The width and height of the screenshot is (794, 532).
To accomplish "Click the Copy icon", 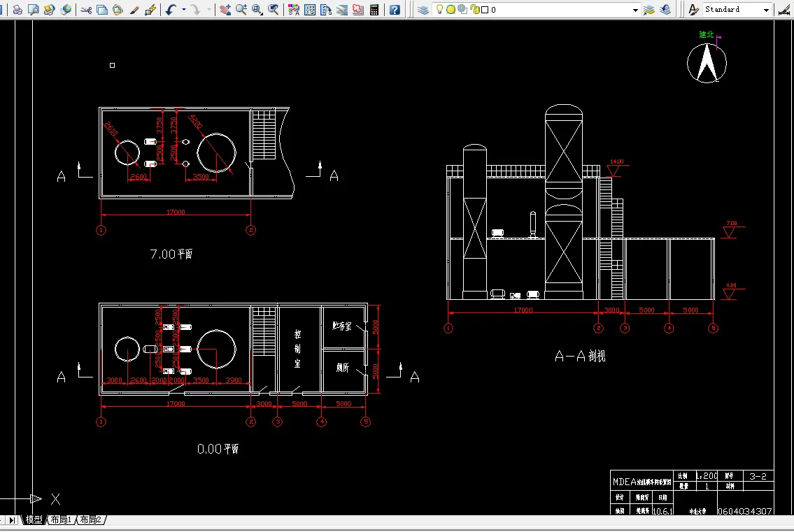I will pos(101,10).
